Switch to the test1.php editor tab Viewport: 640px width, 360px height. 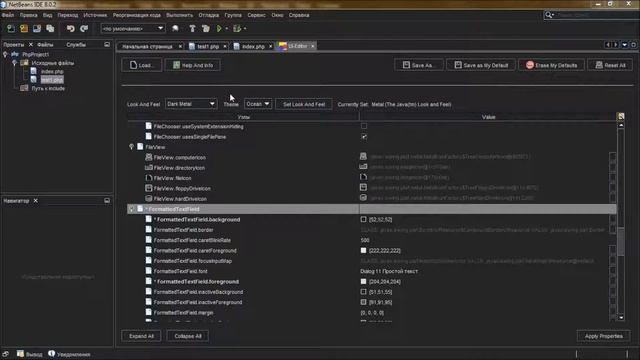pos(208,47)
